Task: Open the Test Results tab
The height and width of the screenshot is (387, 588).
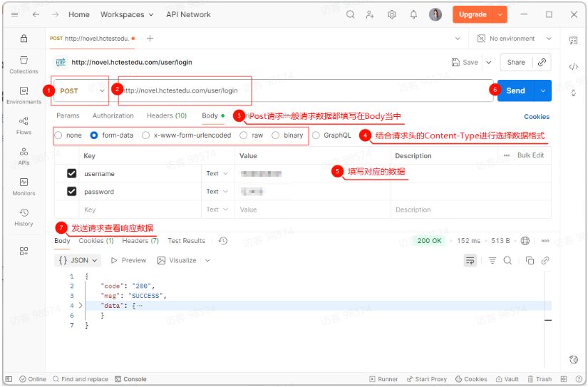Action: coord(186,241)
